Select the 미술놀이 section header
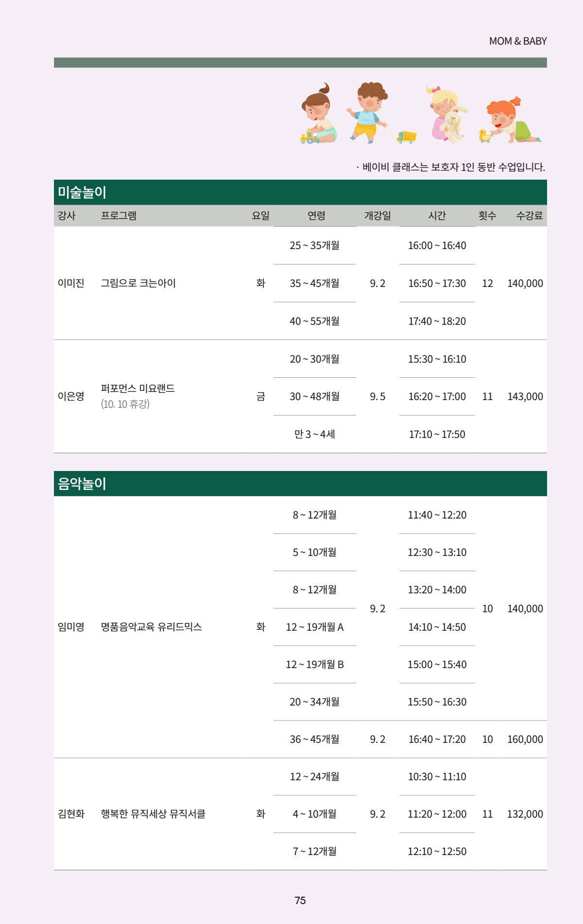The width and height of the screenshot is (583, 924). (x=82, y=192)
